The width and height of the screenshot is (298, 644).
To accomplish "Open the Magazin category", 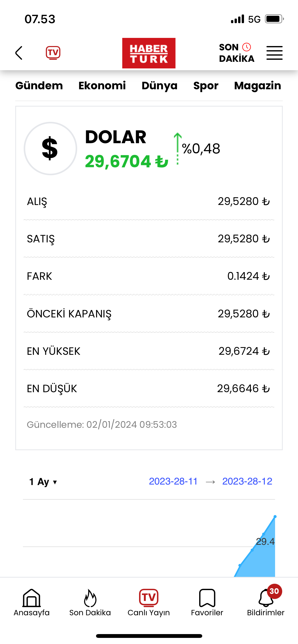I will (258, 86).
